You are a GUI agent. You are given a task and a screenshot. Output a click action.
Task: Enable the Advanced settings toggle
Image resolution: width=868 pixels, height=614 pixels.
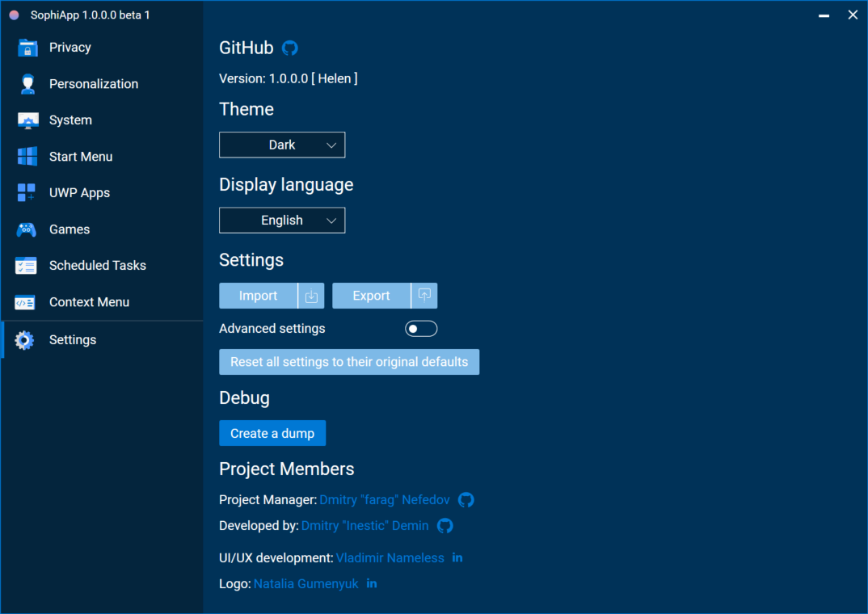[421, 329]
